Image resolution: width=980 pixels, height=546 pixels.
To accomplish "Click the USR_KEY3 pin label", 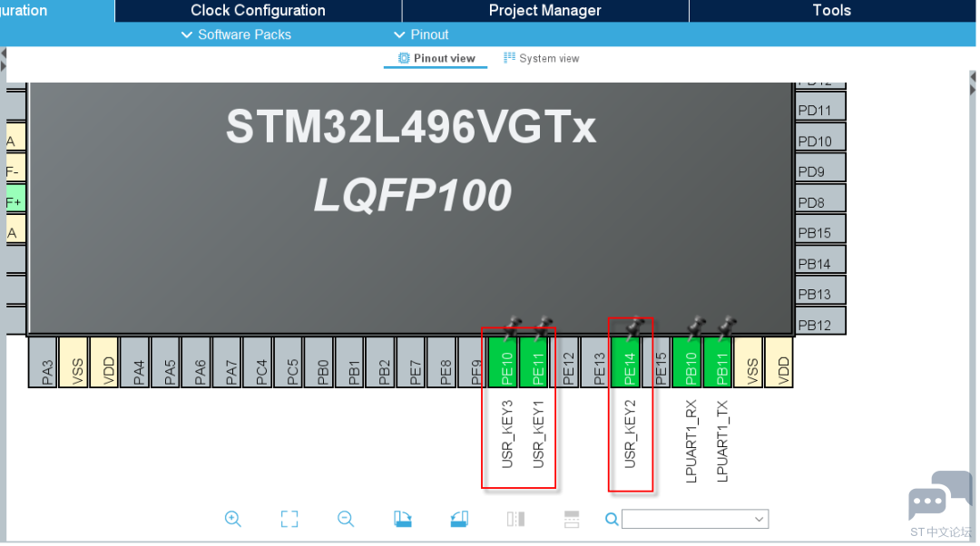I will (507, 434).
